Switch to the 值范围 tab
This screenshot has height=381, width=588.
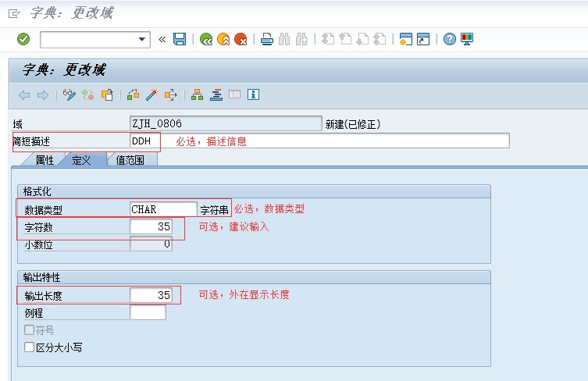point(130,160)
